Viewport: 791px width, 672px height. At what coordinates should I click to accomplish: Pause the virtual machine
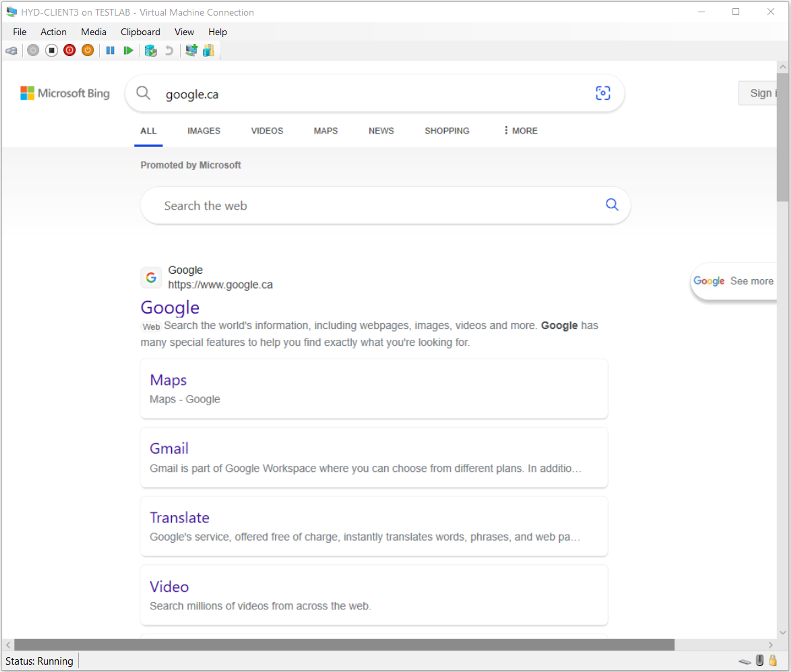click(110, 50)
